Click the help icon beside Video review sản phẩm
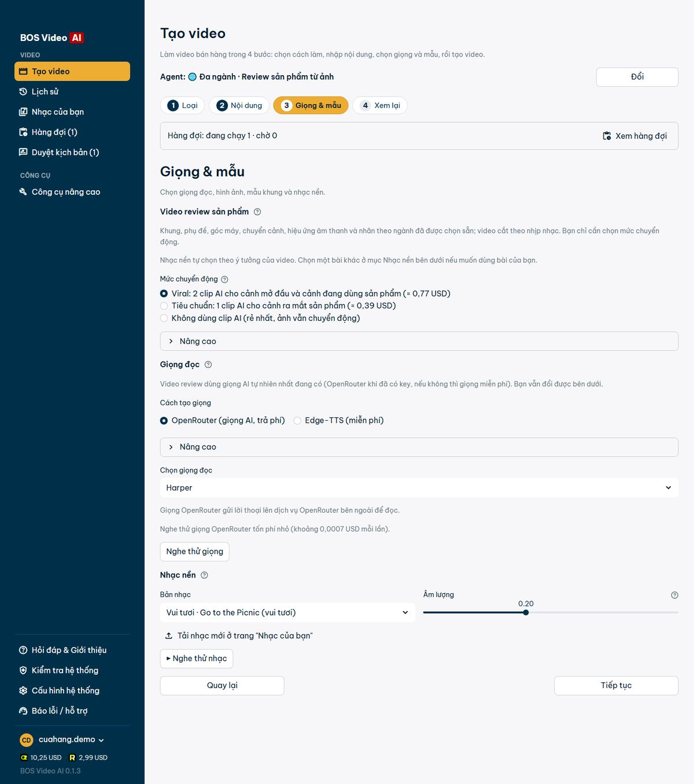 point(257,212)
